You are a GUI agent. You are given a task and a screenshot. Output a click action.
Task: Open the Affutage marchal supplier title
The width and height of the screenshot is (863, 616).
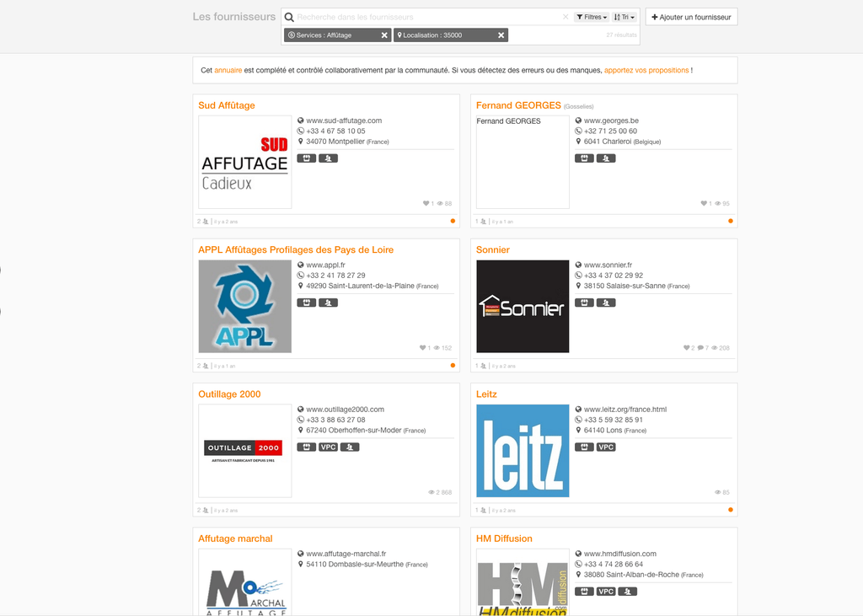235,538
